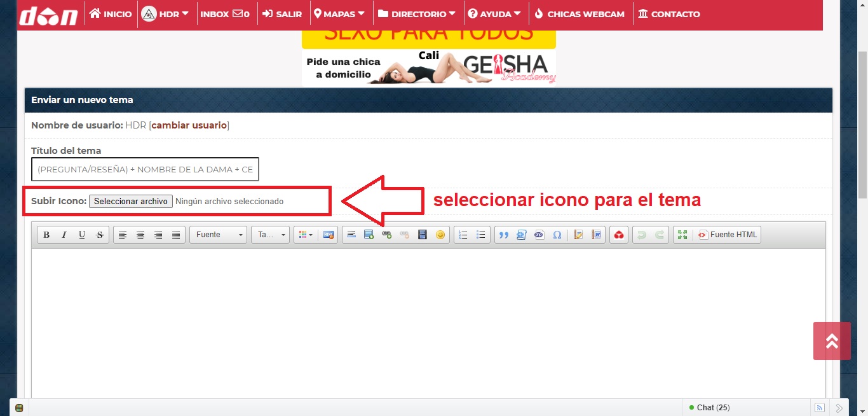Open the DIRECTORIO menu
Image resolution: width=868 pixels, height=416 pixels.
pyautogui.click(x=417, y=14)
